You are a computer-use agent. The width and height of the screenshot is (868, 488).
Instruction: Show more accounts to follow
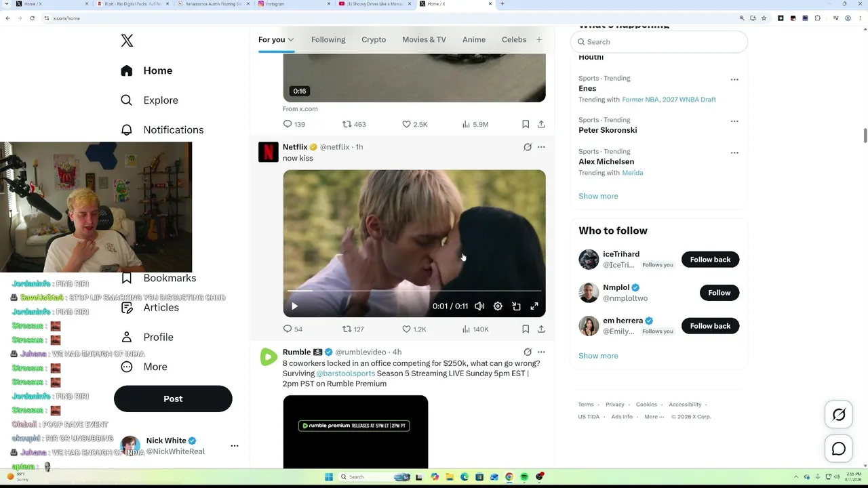(x=598, y=356)
